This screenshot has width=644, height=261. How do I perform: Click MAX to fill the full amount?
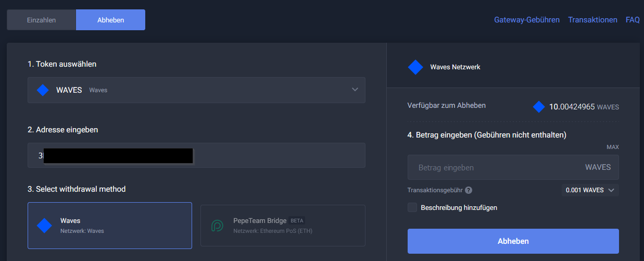613,147
